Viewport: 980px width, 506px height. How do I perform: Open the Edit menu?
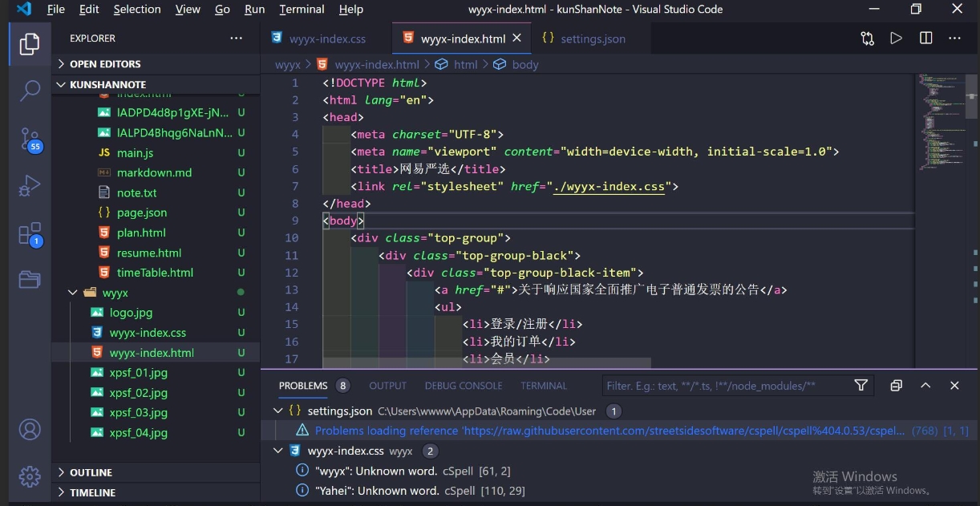89,10
